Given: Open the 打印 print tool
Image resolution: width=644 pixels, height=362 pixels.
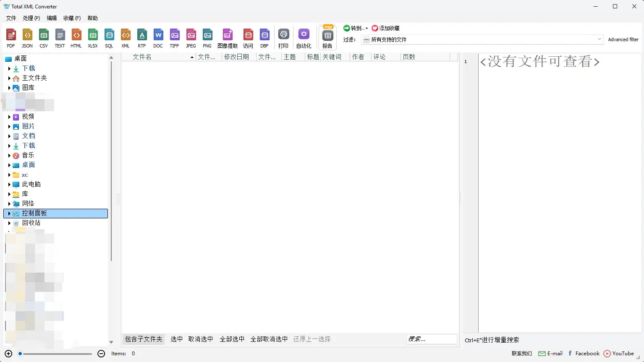Looking at the screenshot, I should pos(283,38).
